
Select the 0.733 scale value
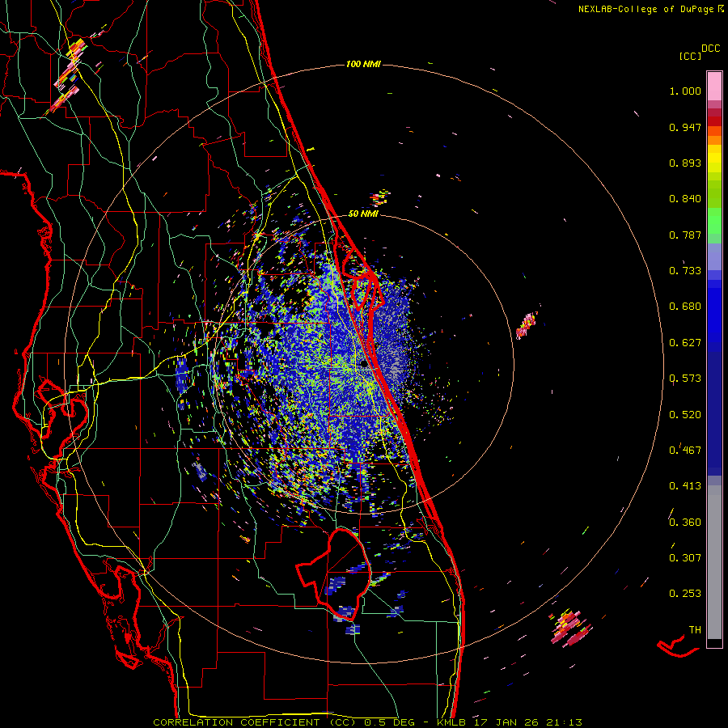pos(685,271)
